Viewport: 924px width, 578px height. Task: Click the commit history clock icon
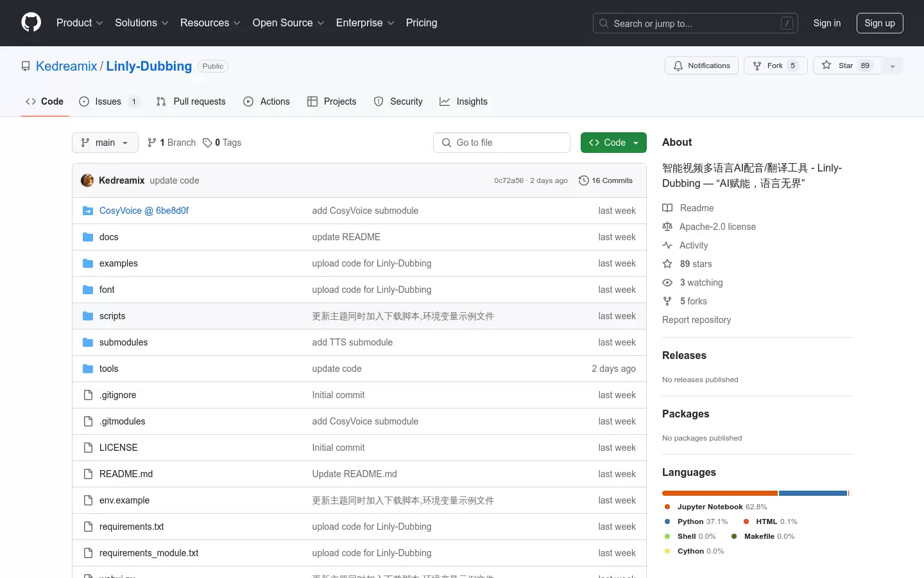(583, 180)
